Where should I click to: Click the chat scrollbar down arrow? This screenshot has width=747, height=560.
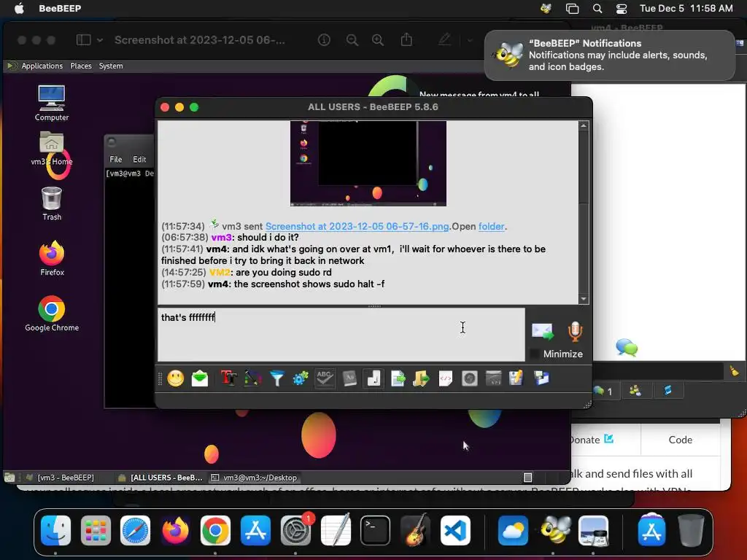584,299
